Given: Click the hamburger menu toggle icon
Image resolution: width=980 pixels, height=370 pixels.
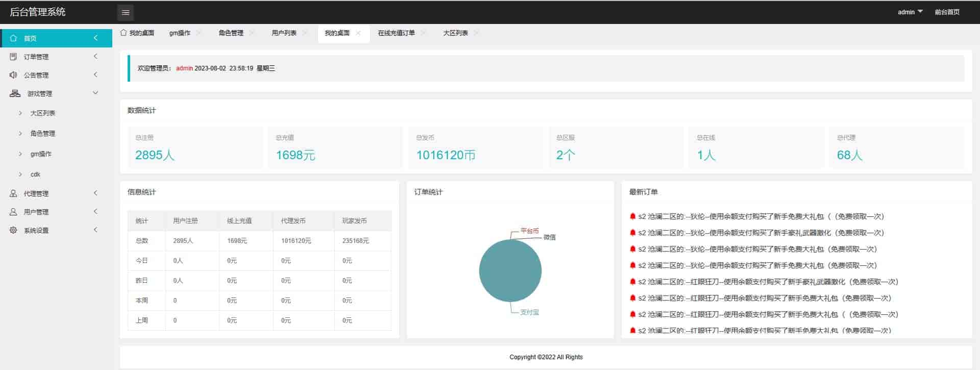Looking at the screenshot, I should [x=125, y=12].
